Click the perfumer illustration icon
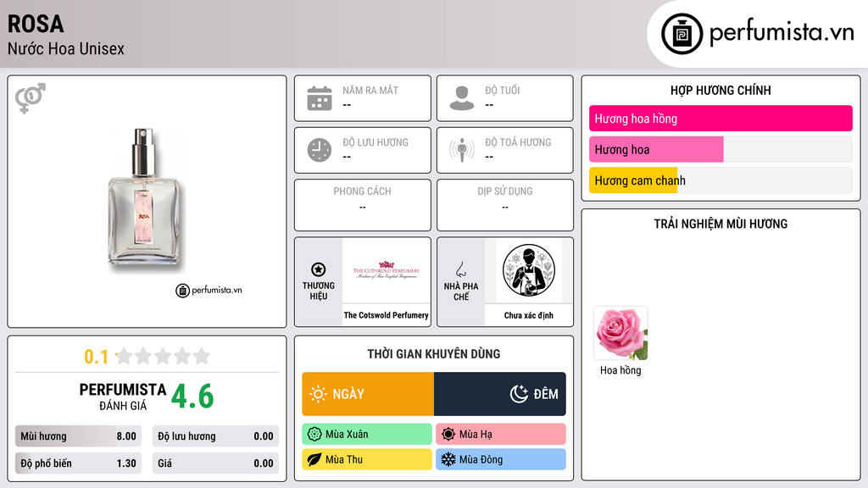Viewport: 868px width, 488px height. tap(529, 270)
